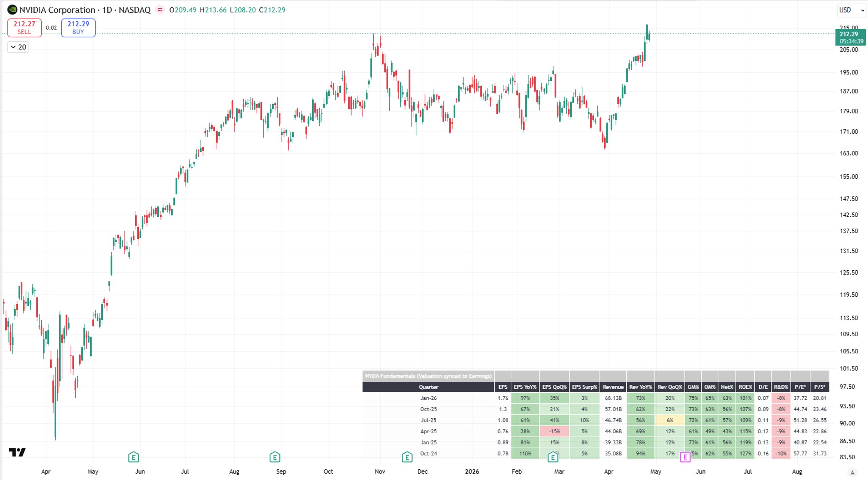The height and width of the screenshot is (480, 868).
Task: Click the P/E* column header
Action: [800, 387]
